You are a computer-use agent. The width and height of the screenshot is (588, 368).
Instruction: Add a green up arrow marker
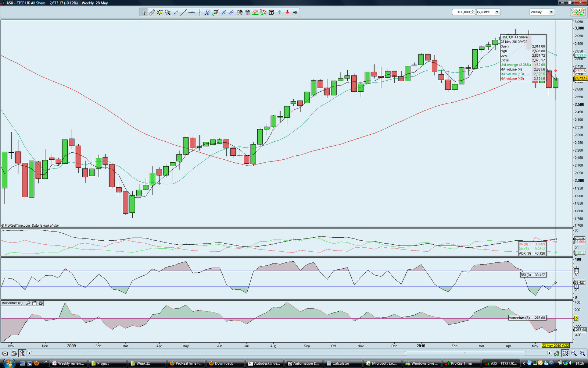[x=279, y=12]
